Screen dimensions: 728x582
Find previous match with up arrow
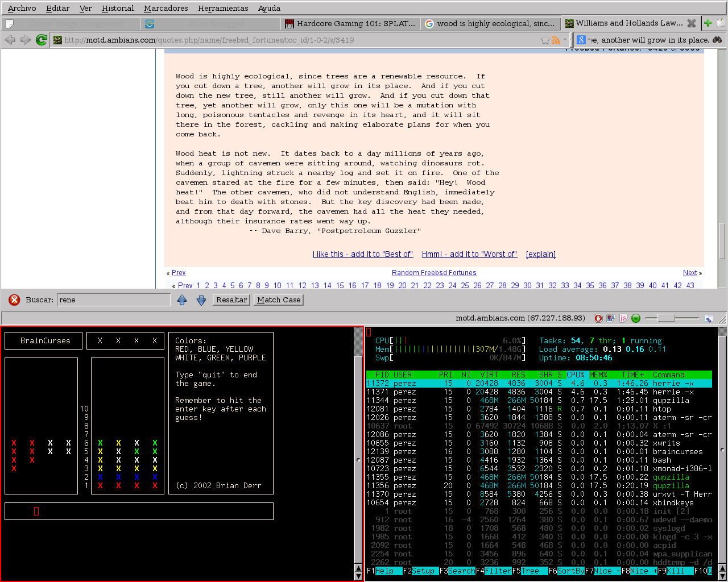[182, 300]
